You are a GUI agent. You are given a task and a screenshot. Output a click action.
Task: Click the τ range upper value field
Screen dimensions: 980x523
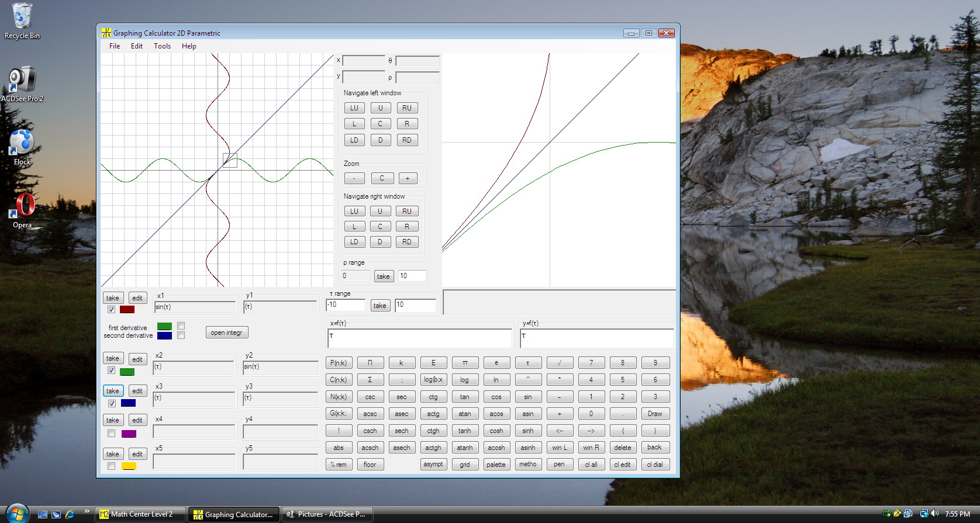(415, 306)
